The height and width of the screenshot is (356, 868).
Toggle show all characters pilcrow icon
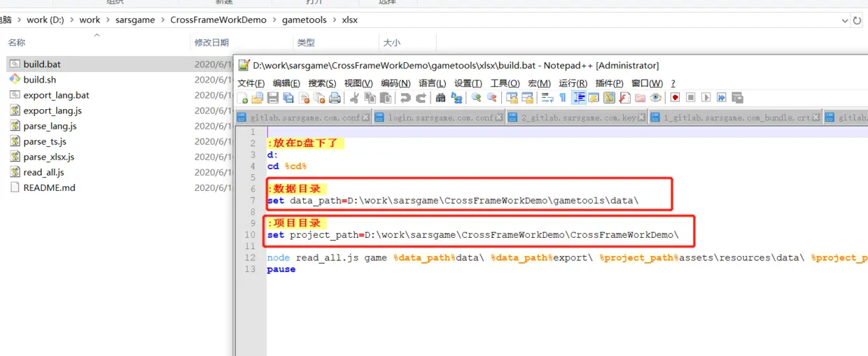point(562,98)
